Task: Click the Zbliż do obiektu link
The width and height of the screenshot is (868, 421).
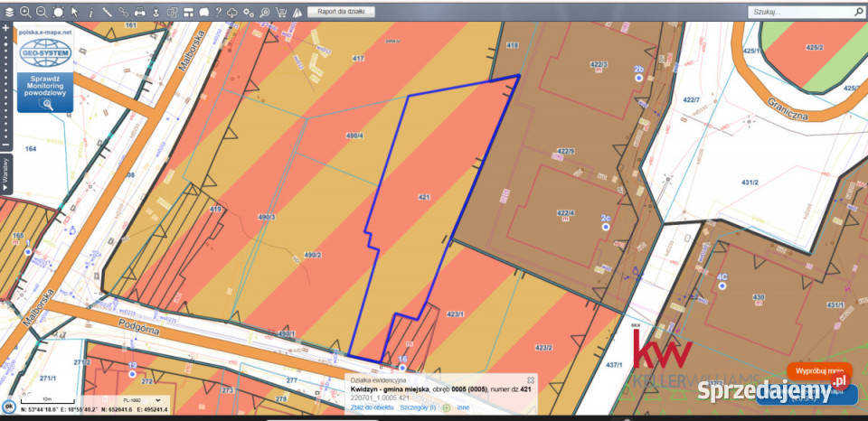Action: tap(372, 407)
